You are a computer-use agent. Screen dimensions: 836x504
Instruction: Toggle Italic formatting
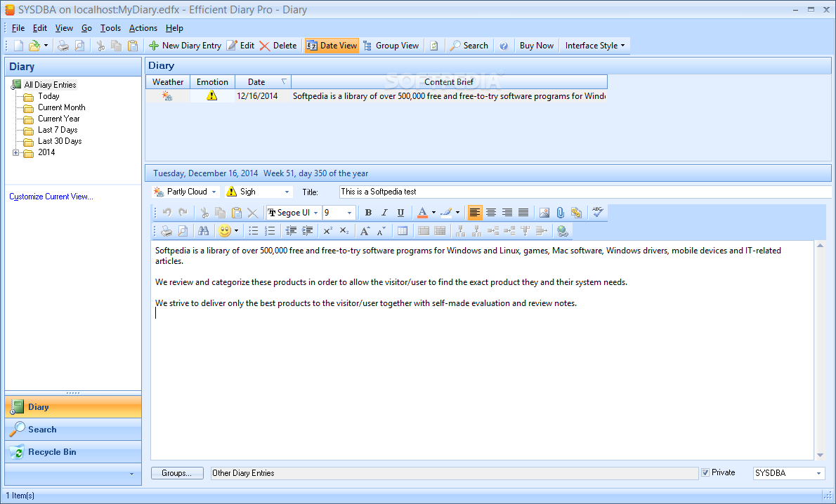click(384, 213)
